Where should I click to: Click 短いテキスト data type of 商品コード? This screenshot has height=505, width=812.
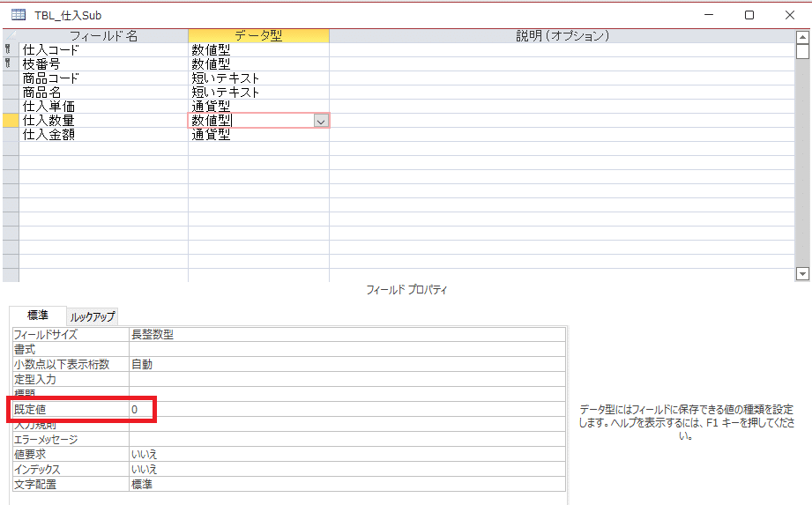(258, 78)
